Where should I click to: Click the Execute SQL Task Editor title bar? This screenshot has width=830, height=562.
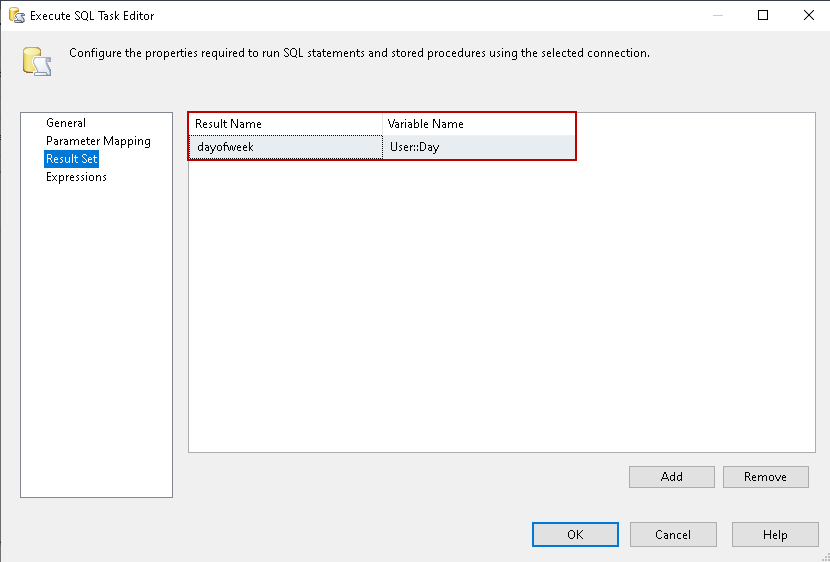(400, 16)
